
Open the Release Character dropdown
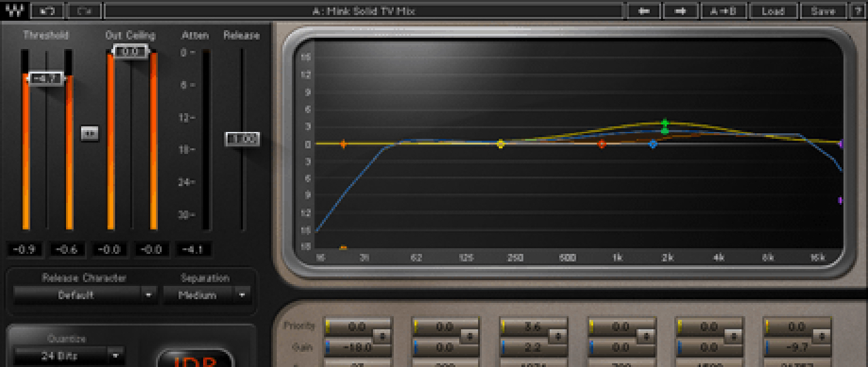pyautogui.click(x=84, y=295)
